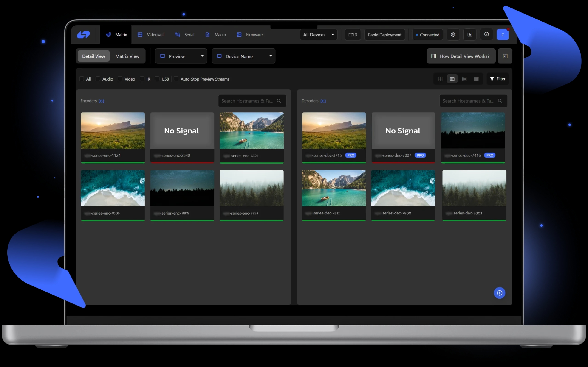
Task: Open the log list icon beside settings
Action: tap(470, 35)
